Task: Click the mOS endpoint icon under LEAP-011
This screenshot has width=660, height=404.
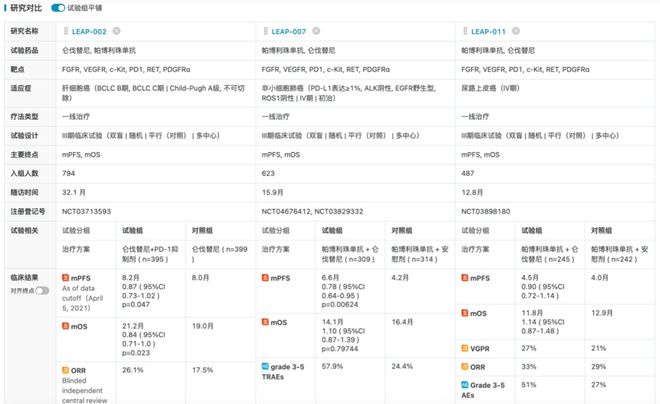Action: (465, 313)
